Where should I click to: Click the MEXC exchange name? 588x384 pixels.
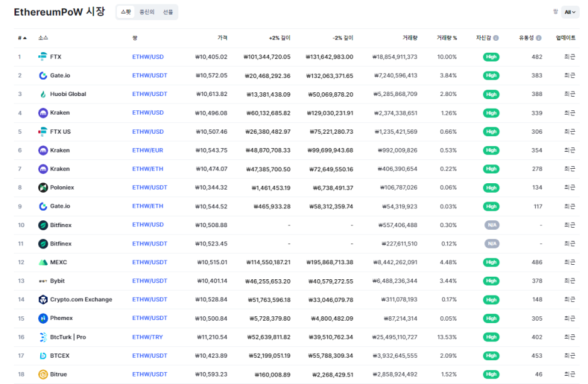tap(58, 262)
